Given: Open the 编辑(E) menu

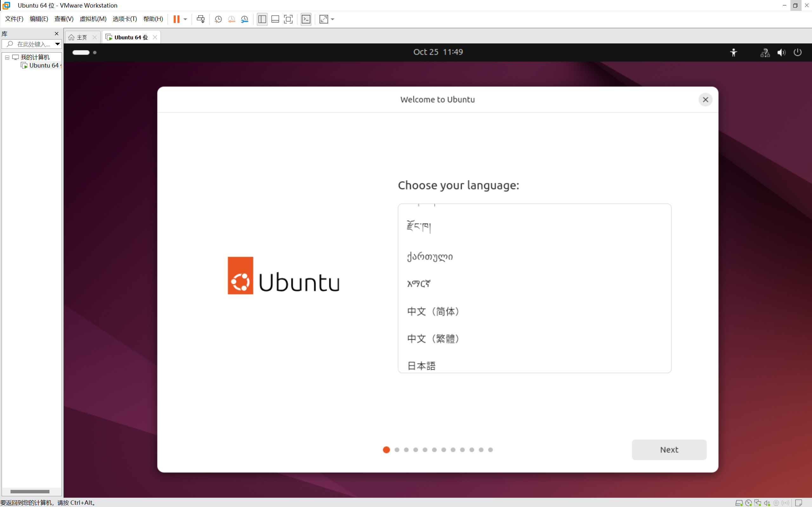Looking at the screenshot, I should tap(39, 19).
